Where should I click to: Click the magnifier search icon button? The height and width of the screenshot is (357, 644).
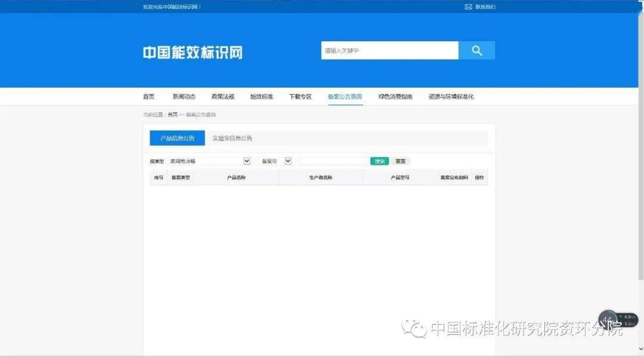476,50
